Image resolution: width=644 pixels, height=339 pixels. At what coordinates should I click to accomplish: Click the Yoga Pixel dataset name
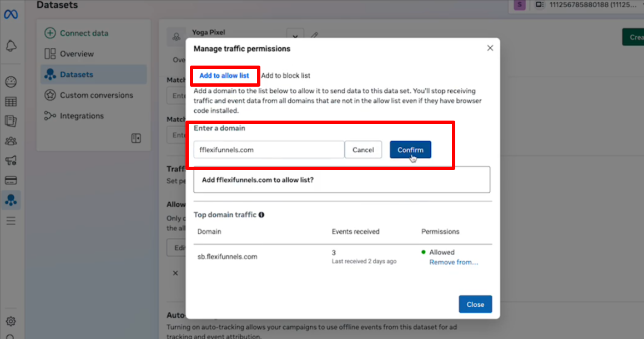click(x=208, y=32)
